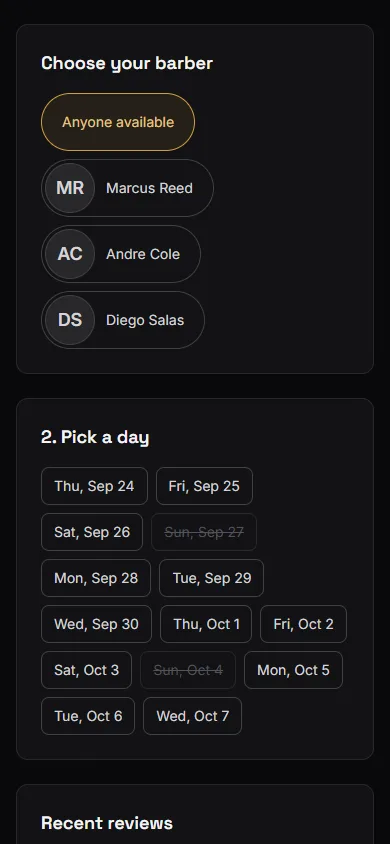
Task: Pick Thu, Sep 24 as the day
Action: click(x=94, y=486)
